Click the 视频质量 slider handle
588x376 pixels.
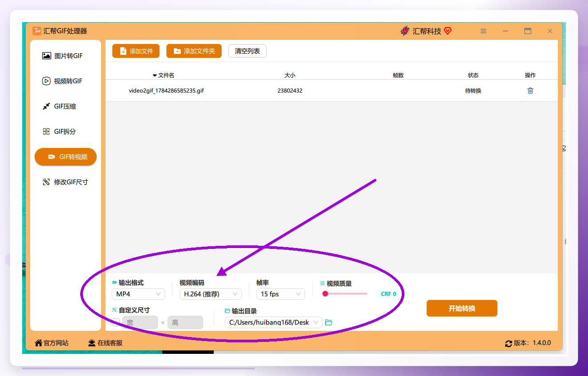point(325,294)
